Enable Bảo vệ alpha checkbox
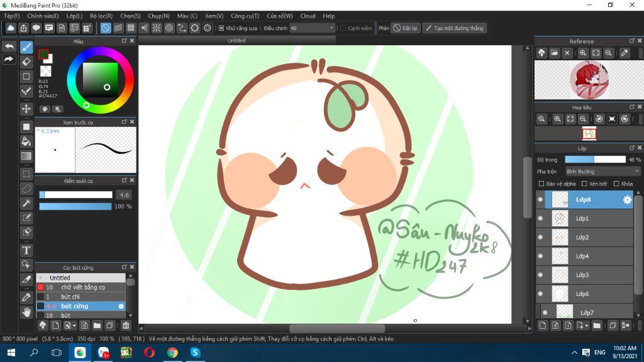Screen dimensions: 644x362 [541, 184]
